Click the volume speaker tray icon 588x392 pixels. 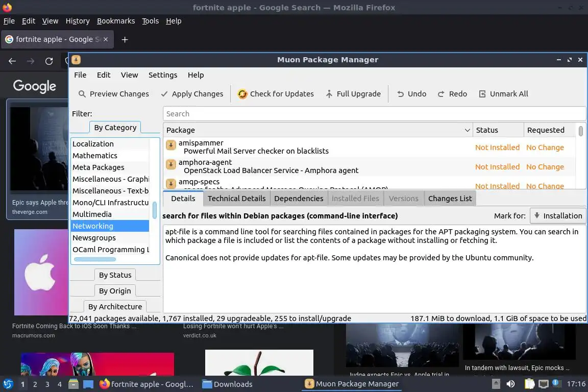pyautogui.click(x=510, y=384)
